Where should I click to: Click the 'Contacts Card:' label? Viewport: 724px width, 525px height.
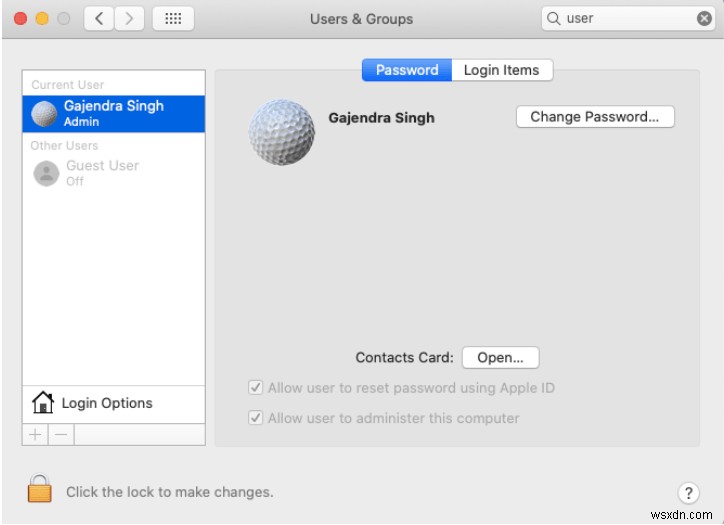404,357
